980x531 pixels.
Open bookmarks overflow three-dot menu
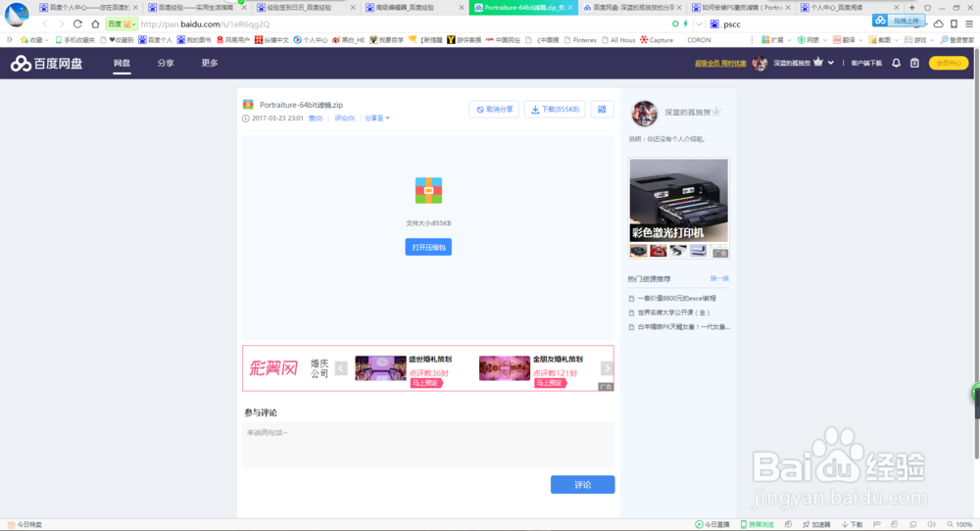752,40
